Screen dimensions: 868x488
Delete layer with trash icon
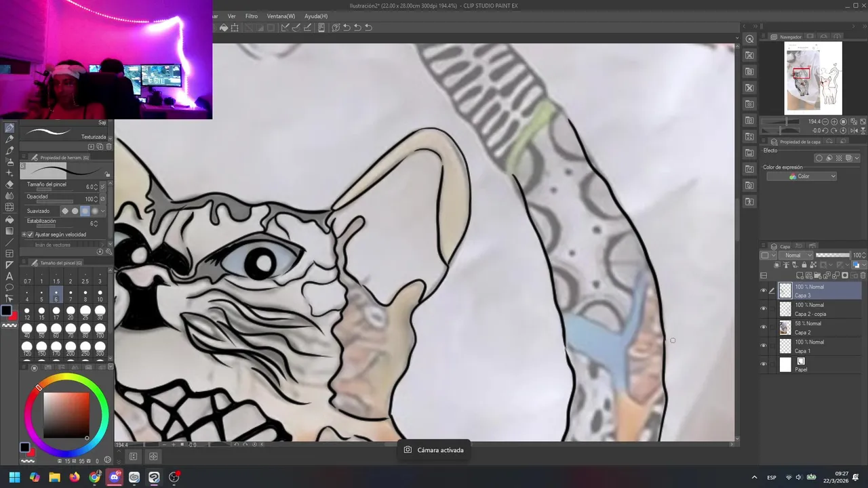tap(863, 275)
